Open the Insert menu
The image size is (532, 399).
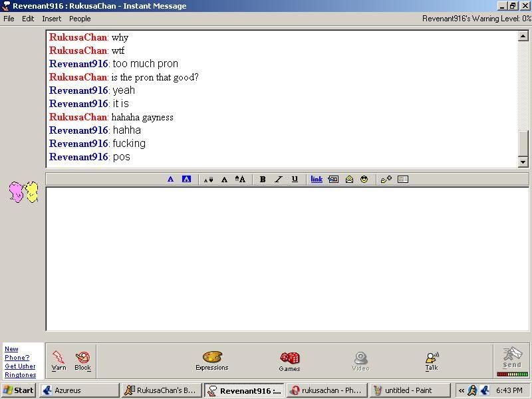[x=52, y=19]
